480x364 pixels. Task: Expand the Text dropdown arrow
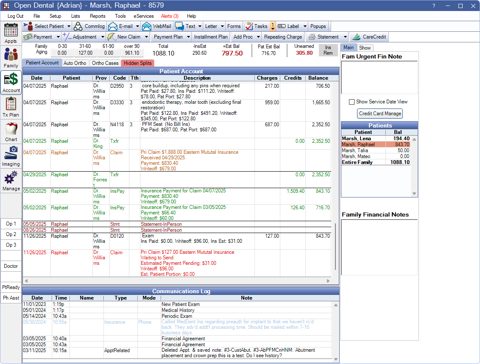[200, 26]
